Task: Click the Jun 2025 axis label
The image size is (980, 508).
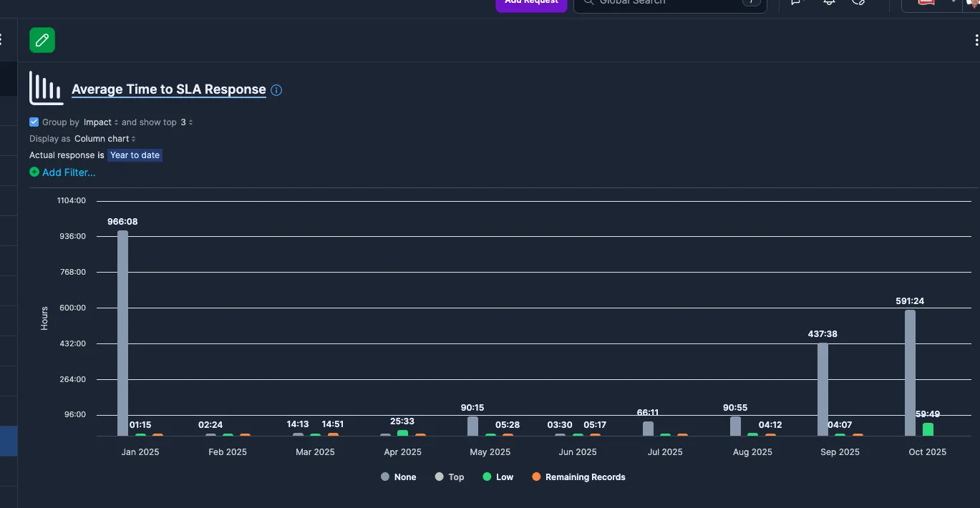Action: point(578,452)
